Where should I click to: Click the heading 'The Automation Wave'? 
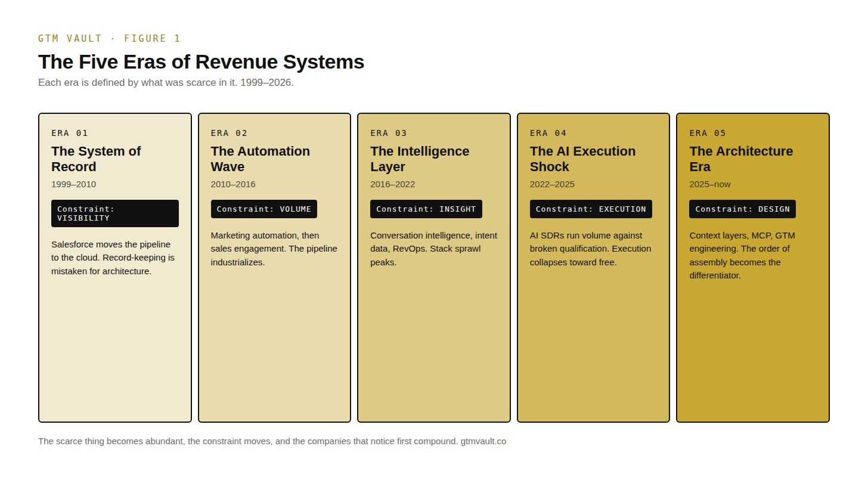261,159
